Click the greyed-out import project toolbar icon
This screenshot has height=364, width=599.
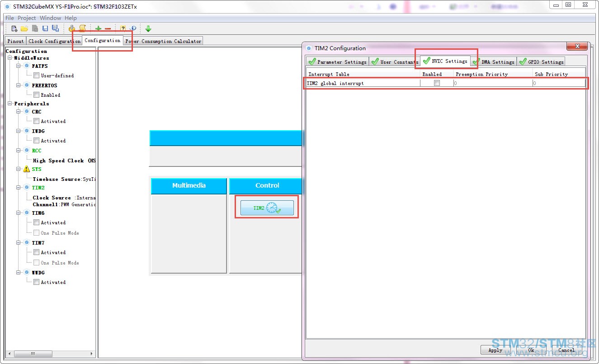[35, 28]
